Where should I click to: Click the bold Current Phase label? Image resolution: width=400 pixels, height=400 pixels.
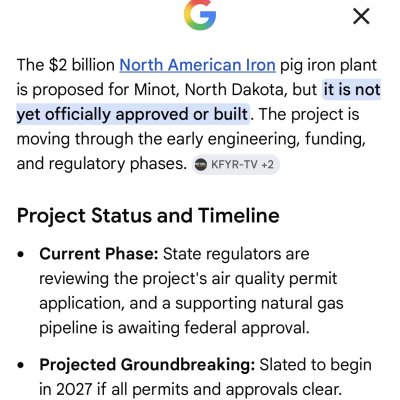click(x=99, y=254)
